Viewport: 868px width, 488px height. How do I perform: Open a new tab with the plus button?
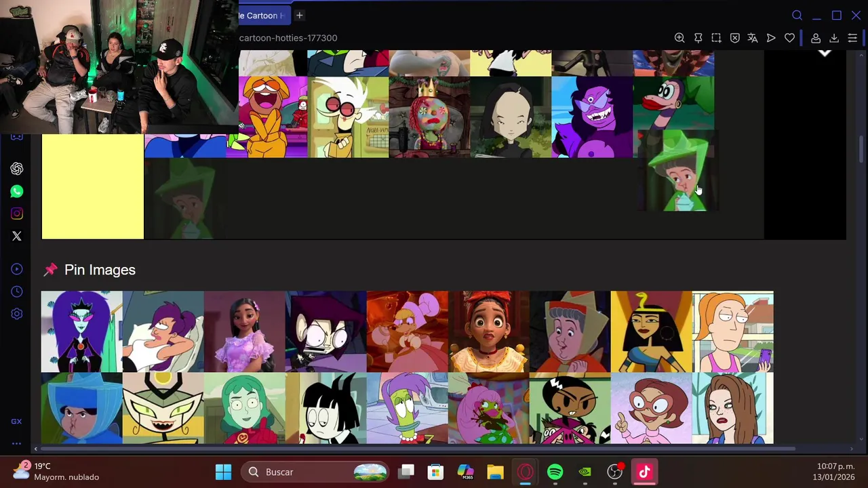(299, 15)
